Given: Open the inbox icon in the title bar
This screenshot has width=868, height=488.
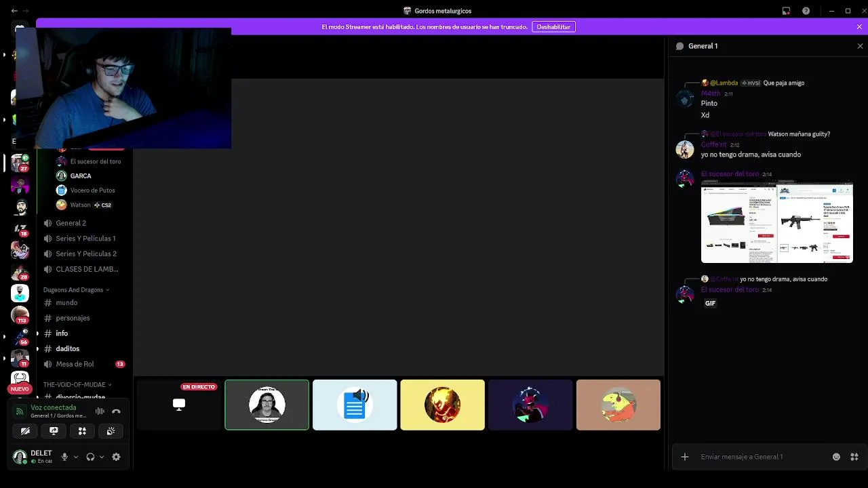Looking at the screenshot, I should (x=786, y=11).
